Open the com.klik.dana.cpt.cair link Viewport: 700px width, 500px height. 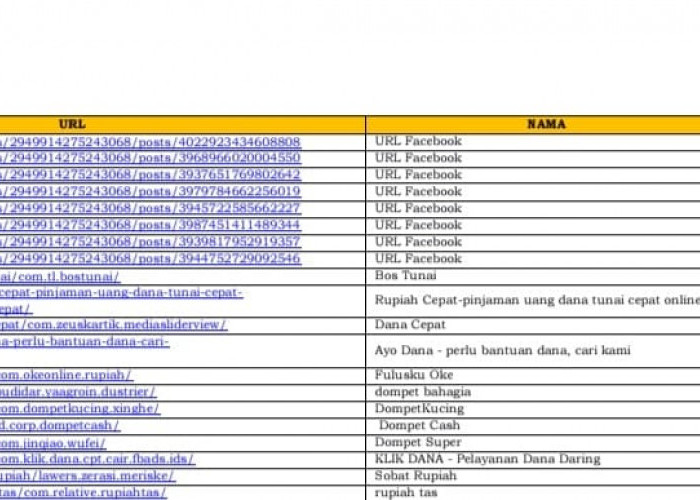coord(97,459)
